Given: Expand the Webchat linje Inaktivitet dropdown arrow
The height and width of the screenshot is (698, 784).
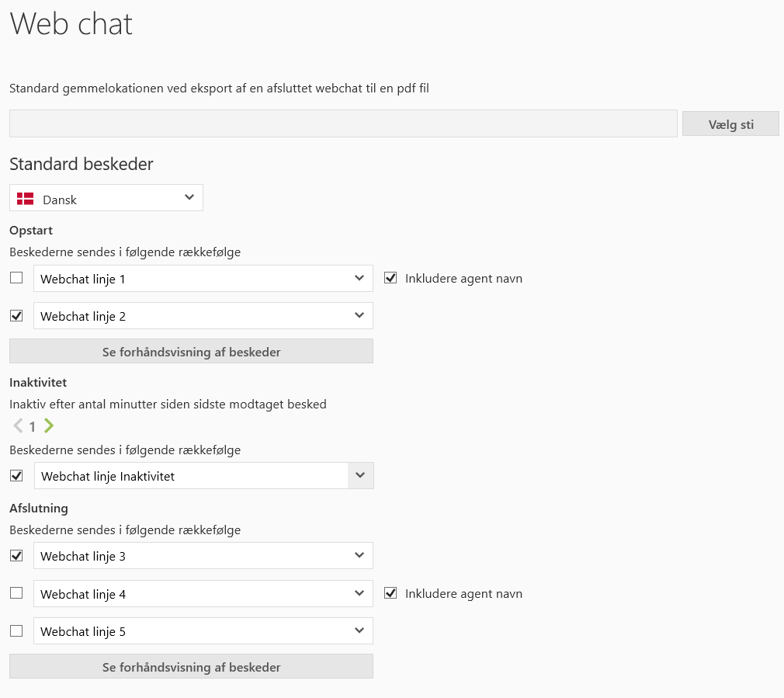Looking at the screenshot, I should coord(360,476).
